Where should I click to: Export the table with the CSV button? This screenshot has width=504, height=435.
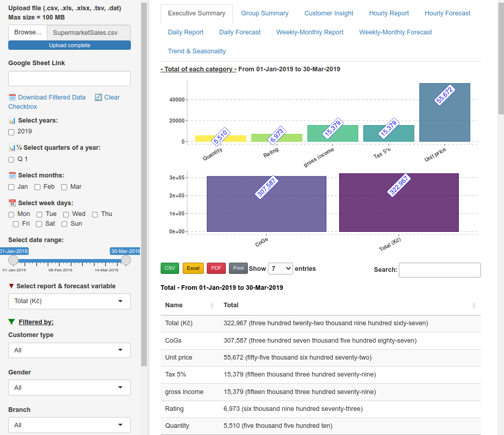tap(170, 268)
